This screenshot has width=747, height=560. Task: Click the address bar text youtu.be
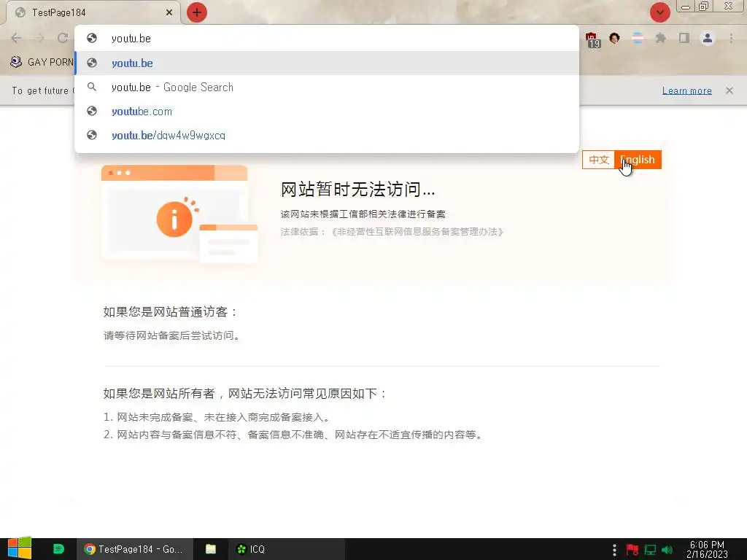[x=131, y=39]
